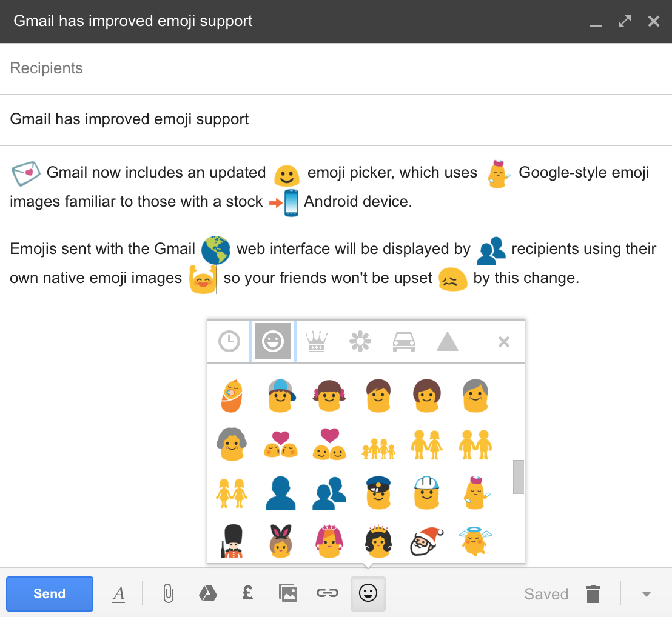This screenshot has width=672, height=617.
Task: Pick the two blue silhouettes emoji in picker
Action: click(x=329, y=493)
